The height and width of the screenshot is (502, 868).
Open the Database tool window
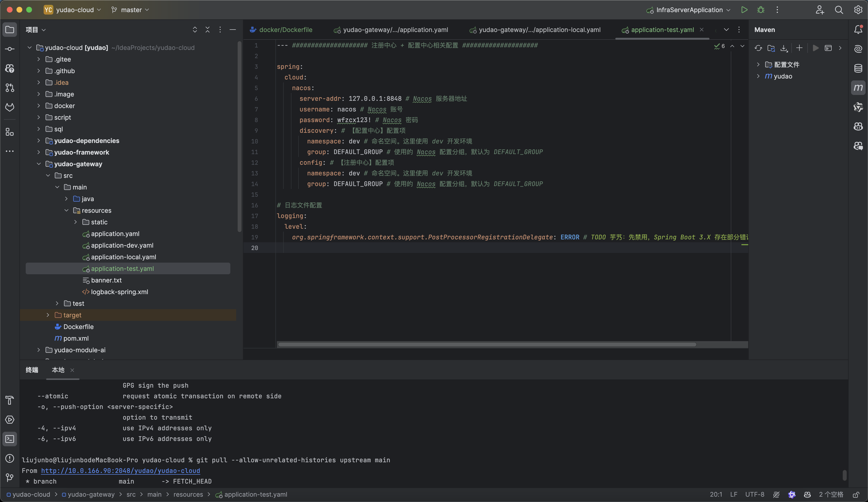coord(858,69)
